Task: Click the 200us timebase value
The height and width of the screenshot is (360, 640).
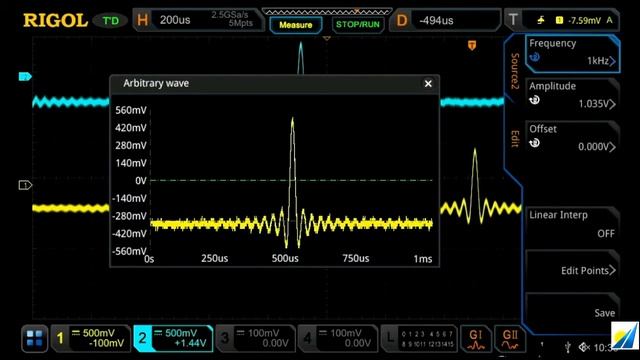Action: click(175, 20)
